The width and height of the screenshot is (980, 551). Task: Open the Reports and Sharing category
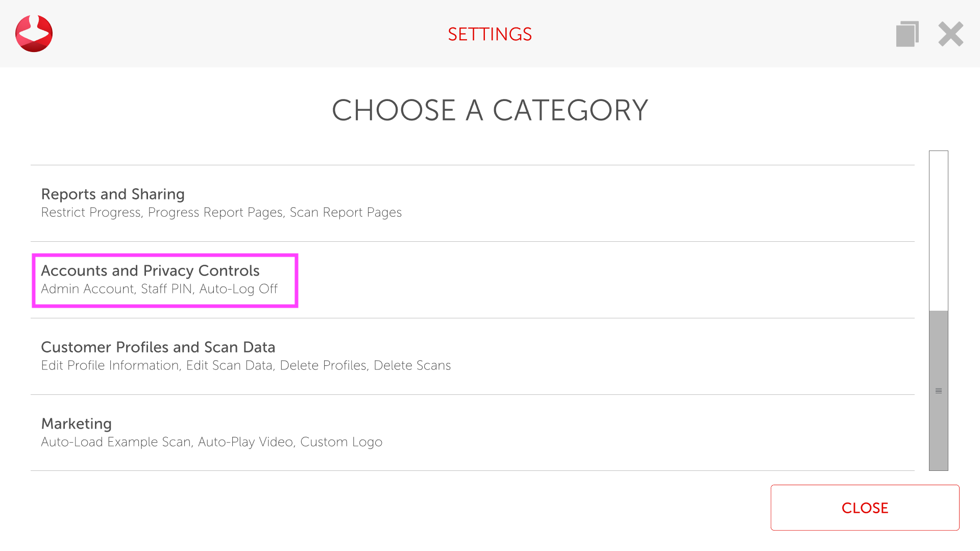(113, 194)
